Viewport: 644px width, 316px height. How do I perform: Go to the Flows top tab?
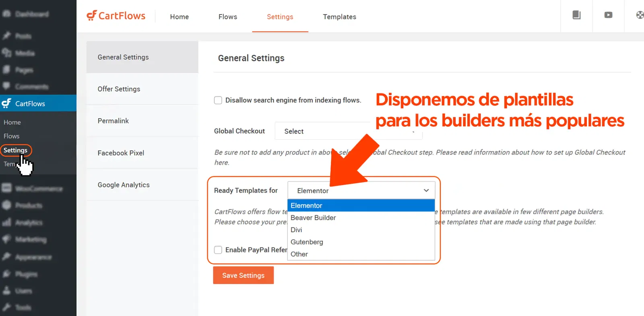tap(228, 17)
